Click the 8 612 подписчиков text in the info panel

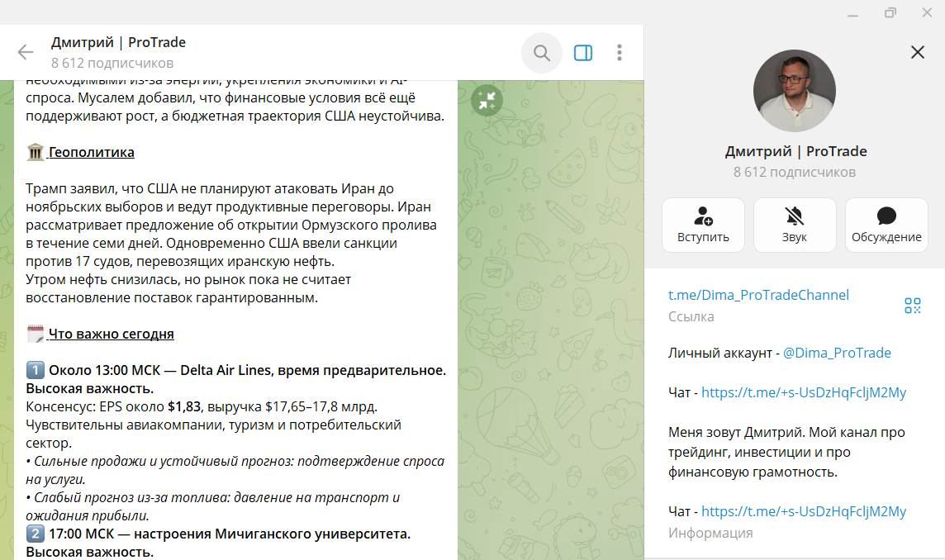coord(795,173)
